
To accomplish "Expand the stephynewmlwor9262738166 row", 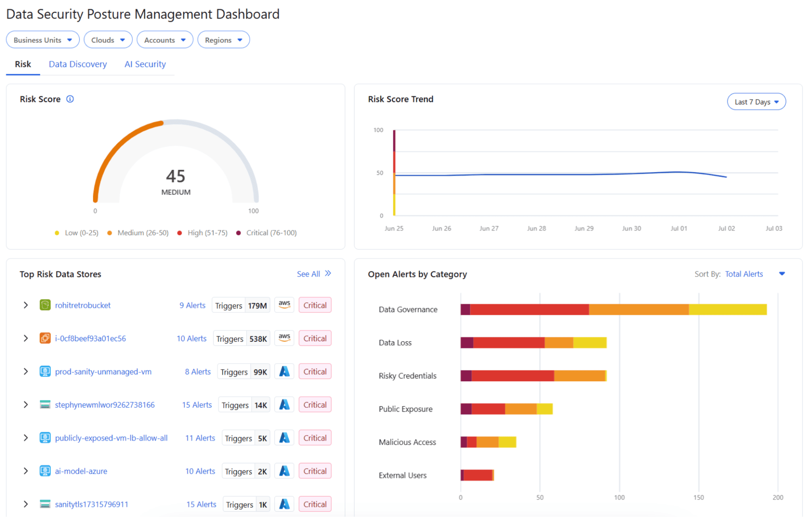I will click(x=26, y=405).
